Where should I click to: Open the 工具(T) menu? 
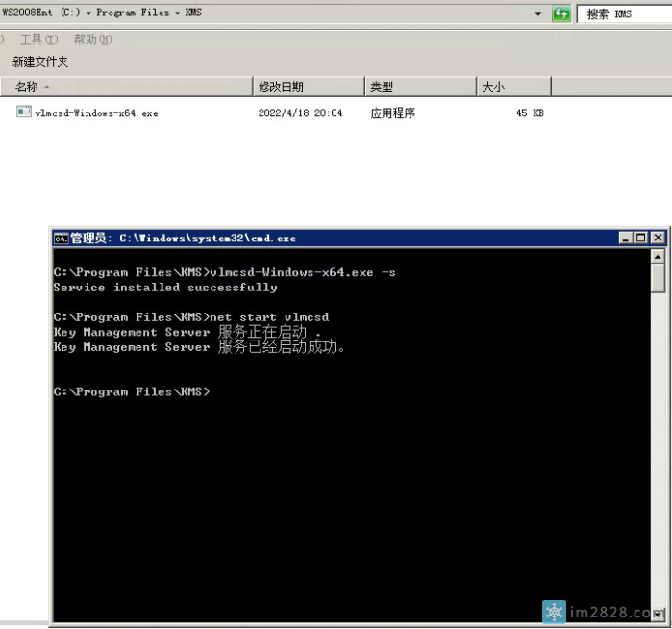(x=39, y=39)
